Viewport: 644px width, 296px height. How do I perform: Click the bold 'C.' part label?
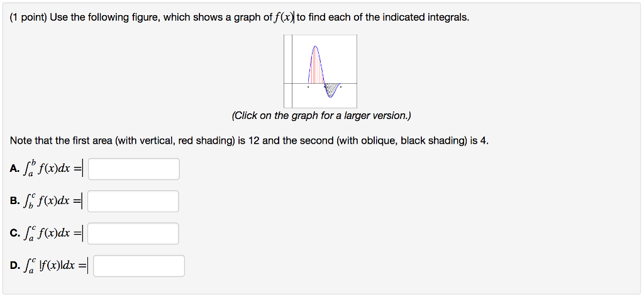pyautogui.click(x=14, y=234)
